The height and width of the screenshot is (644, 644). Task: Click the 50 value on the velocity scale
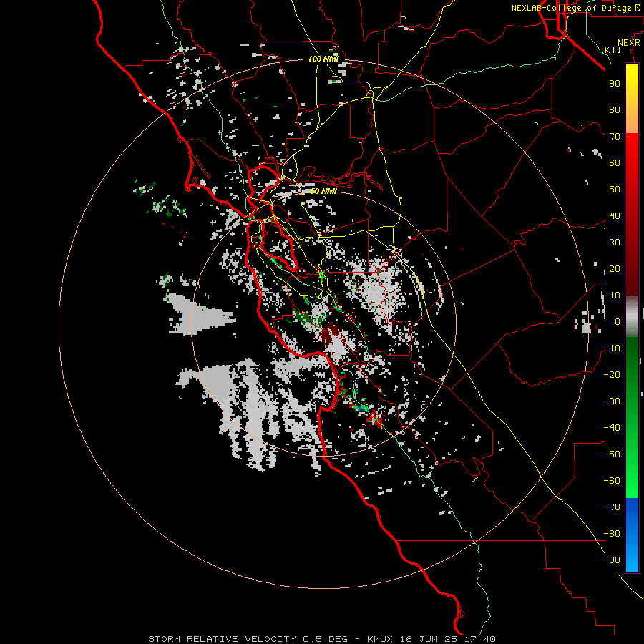[x=615, y=190]
